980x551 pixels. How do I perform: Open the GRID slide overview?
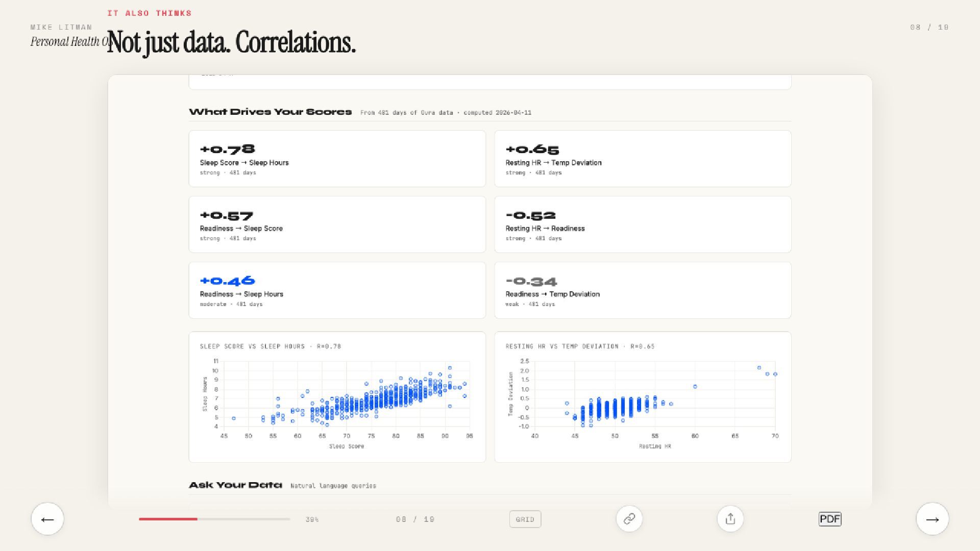click(525, 519)
